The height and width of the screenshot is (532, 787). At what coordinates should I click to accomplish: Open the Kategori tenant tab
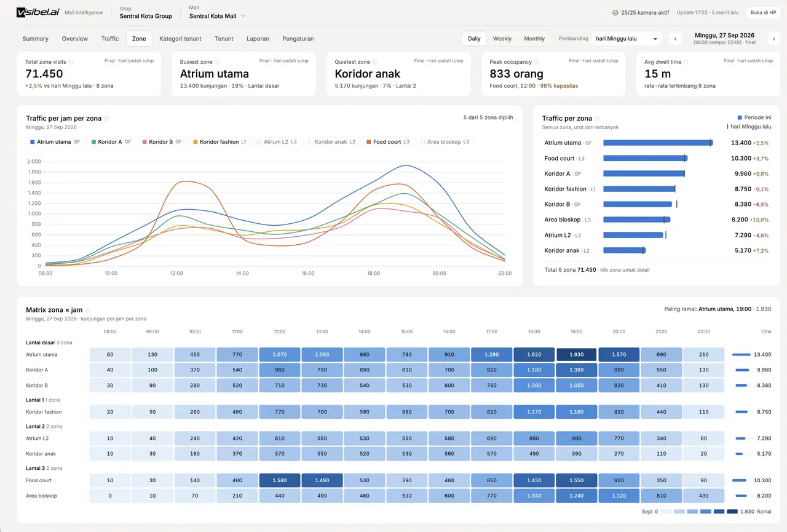coord(180,39)
